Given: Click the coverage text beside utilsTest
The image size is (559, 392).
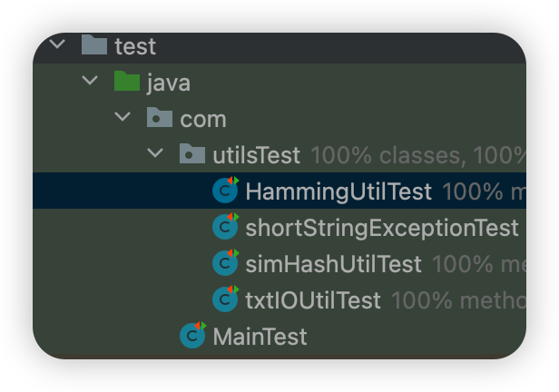Looking at the screenshot, I should pyautogui.click(x=417, y=155).
